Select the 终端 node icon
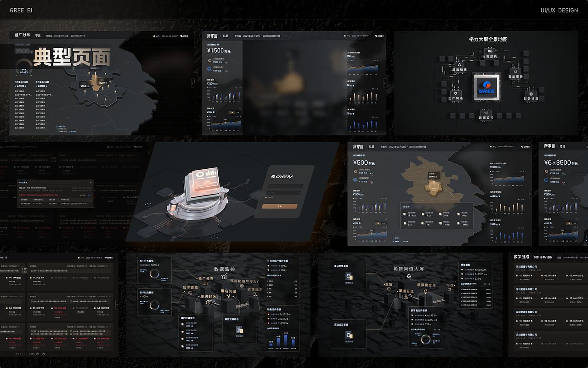The height and width of the screenshot is (368, 588). point(449,289)
